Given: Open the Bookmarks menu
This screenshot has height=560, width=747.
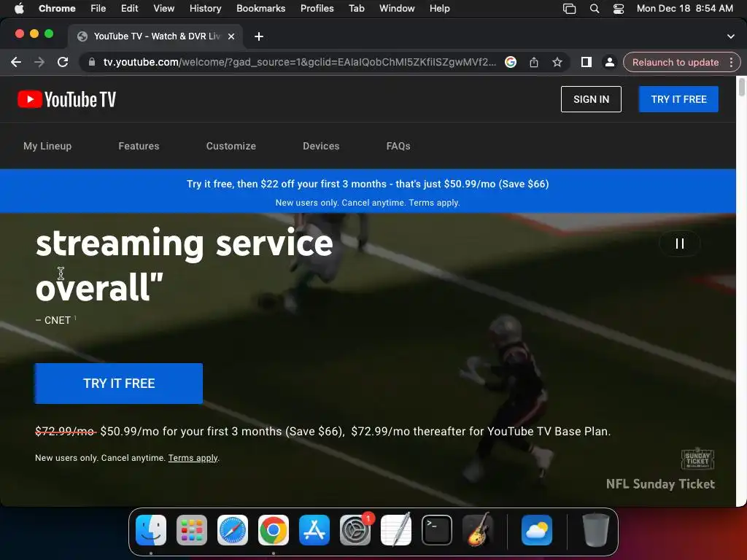Looking at the screenshot, I should coord(260,8).
